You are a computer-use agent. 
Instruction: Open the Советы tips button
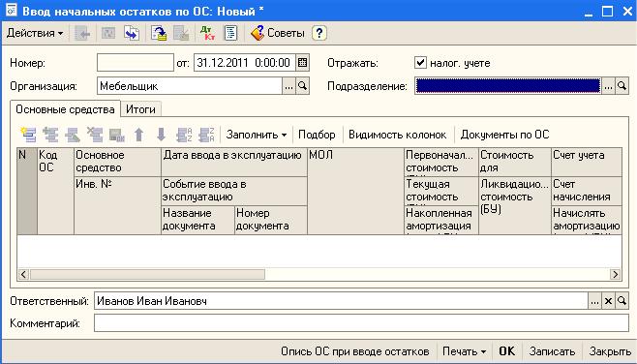point(278,33)
